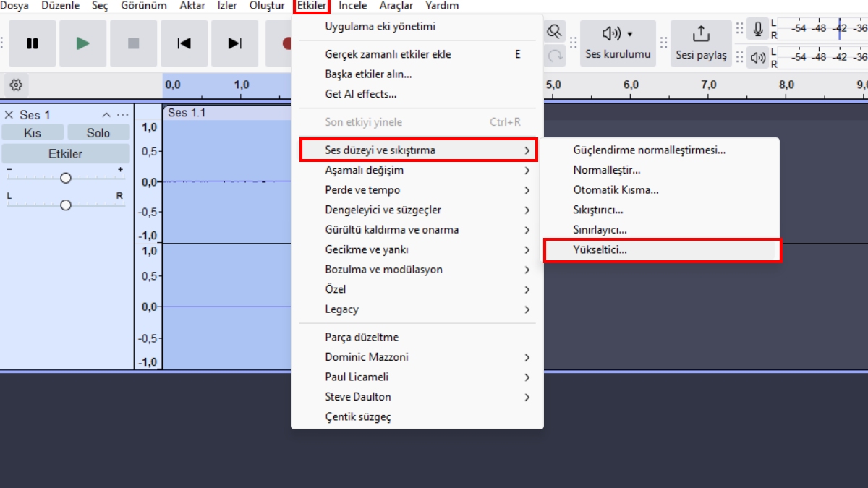This screenshot has width=868, height=488.
Task: Toggle Solo on Ses 1 track
Action: point(98,133)
